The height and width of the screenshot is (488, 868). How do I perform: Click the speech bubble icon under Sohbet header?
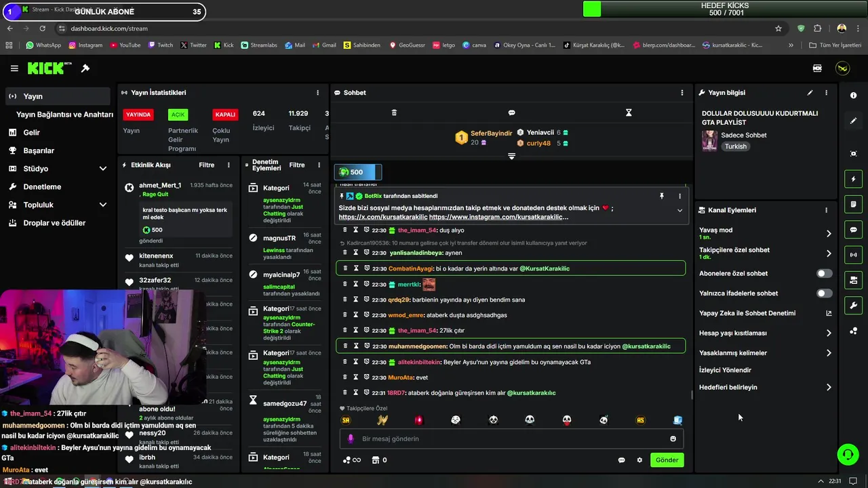pos(511,113)
